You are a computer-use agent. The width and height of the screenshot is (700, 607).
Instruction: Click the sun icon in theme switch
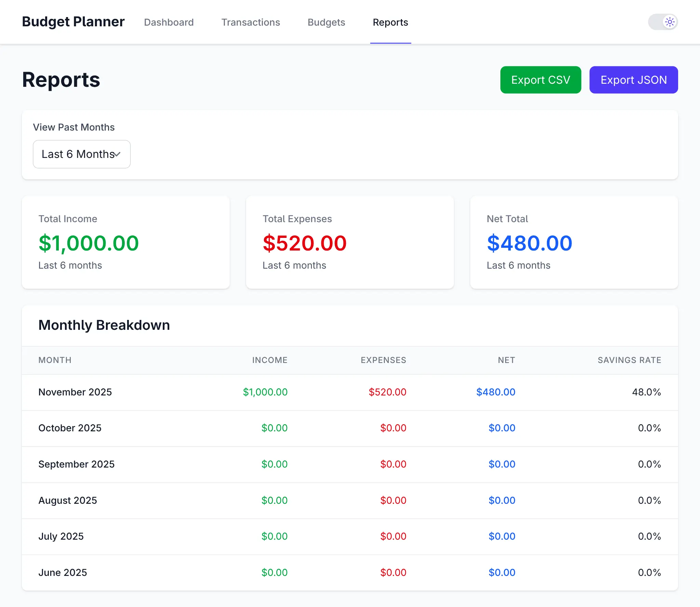point(670,22)
